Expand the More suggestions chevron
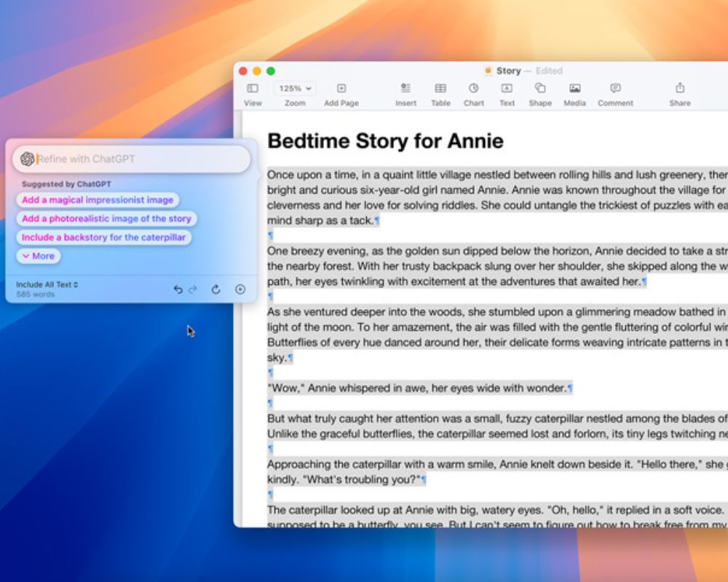Viewport: 728px width, 582px height. coord(39,256)
